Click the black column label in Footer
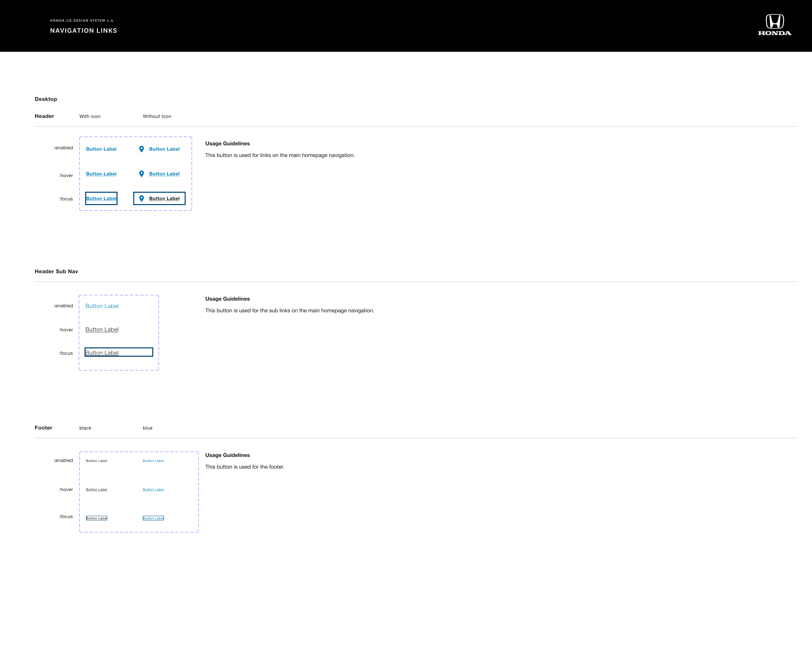The image size is (812, 656). [x=85, y=428]
